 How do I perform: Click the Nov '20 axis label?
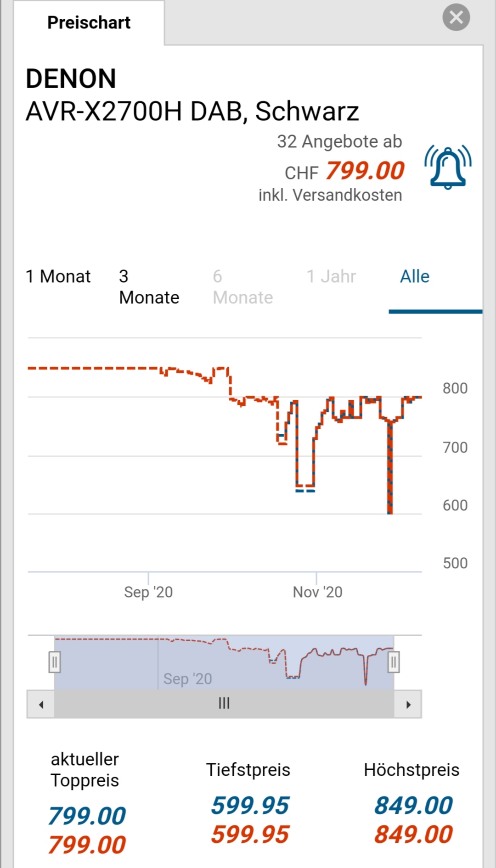tap(318, 592)
